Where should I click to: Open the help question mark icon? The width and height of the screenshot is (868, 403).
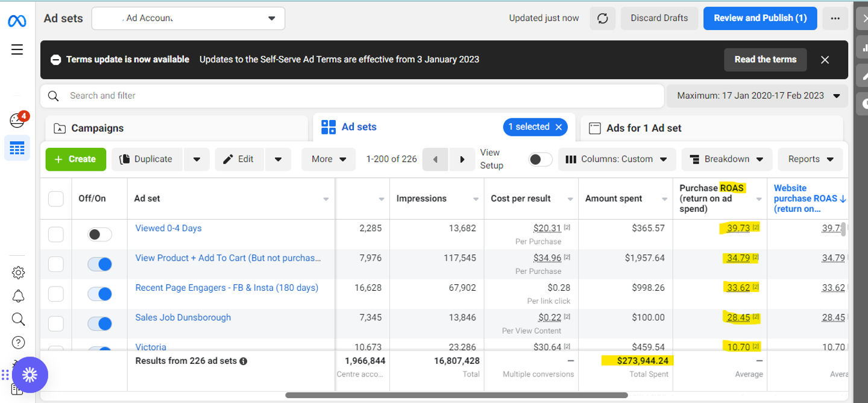point(18,343)
